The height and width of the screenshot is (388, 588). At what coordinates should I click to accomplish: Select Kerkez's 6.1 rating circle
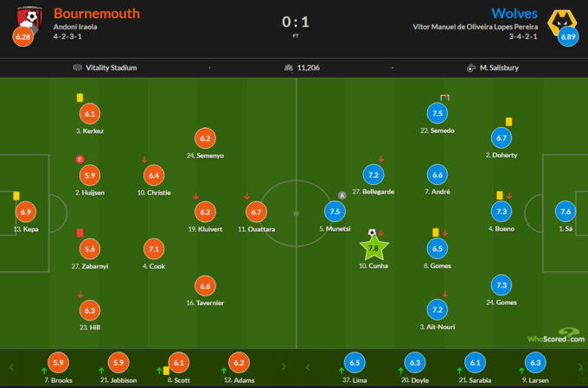coord(90,113)
